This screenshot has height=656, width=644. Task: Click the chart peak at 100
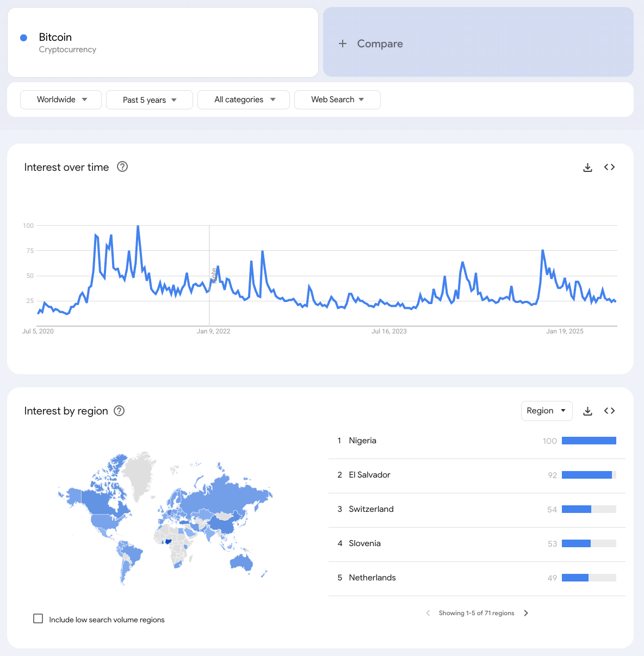click(x=138, y=226)
